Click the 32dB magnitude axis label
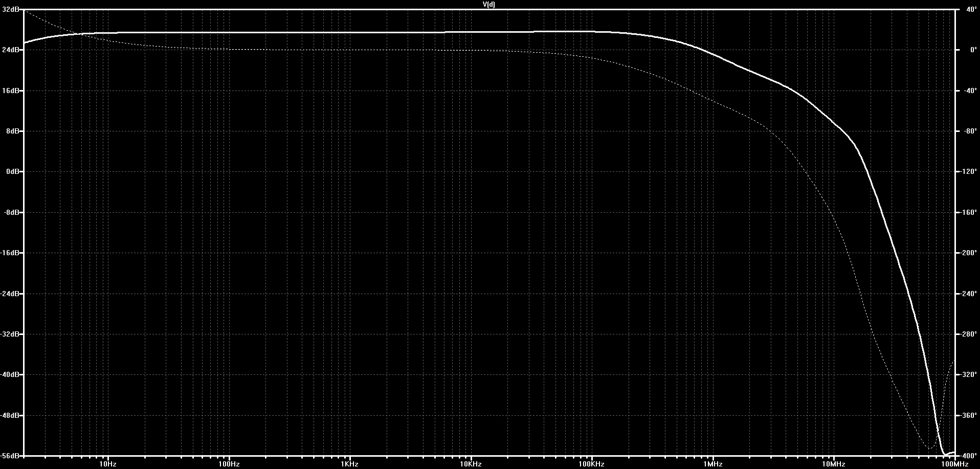Viewport: 980px width, 469px height. point(11,10)
